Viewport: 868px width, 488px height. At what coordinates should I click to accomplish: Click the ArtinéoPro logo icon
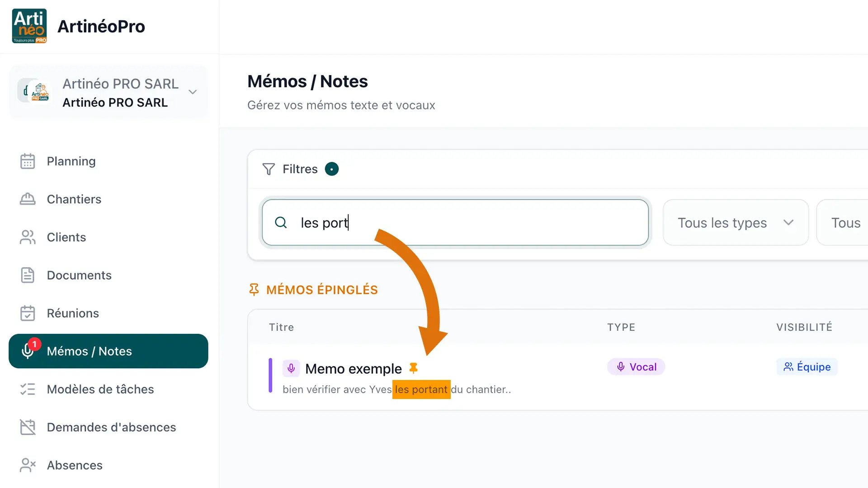(x=29, y=26)
